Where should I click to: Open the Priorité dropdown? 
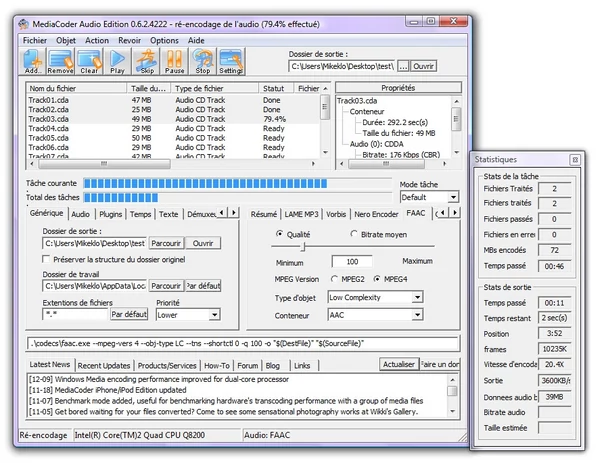pyautogui.click(x=215, y=315)
